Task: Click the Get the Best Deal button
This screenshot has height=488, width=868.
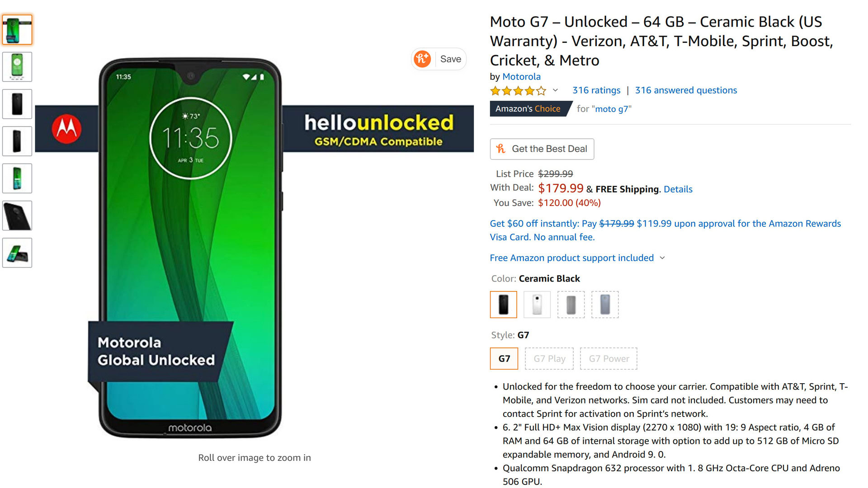Action: point(542,149)
